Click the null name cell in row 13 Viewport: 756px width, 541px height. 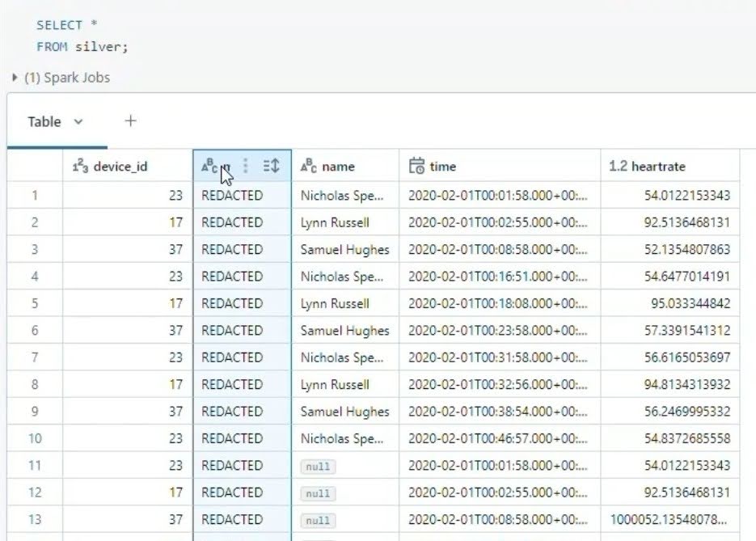tap(319, 520)
